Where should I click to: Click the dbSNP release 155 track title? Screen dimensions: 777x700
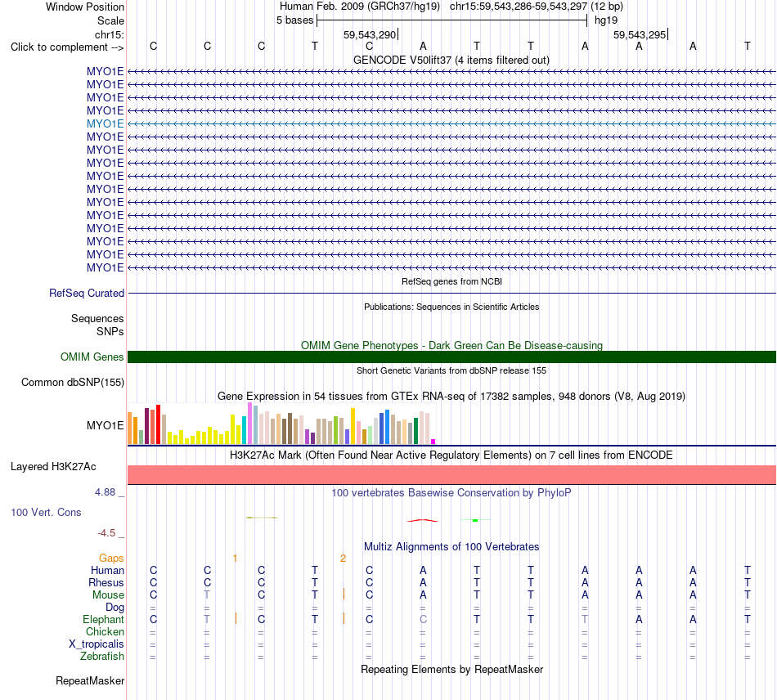[x=451, y=370]
